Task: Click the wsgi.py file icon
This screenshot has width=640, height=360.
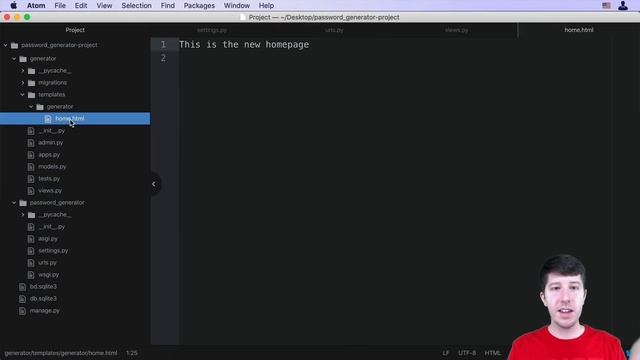Action: pos(31,275)
